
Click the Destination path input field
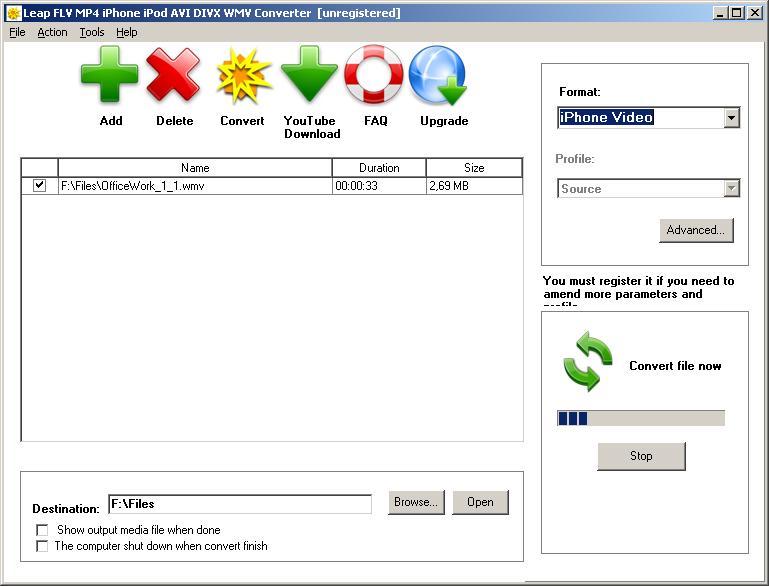click(x=240, y=504)
